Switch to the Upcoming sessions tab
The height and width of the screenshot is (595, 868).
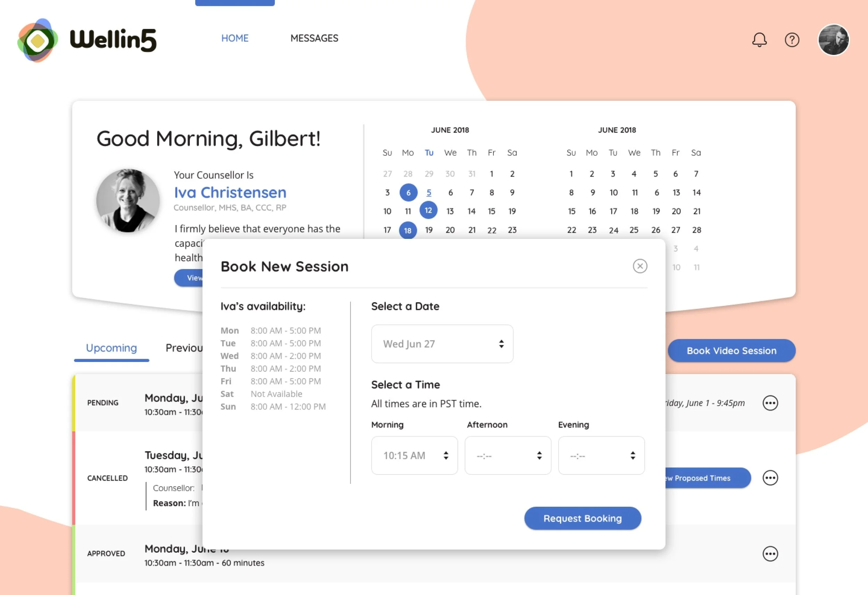(111, 348)
